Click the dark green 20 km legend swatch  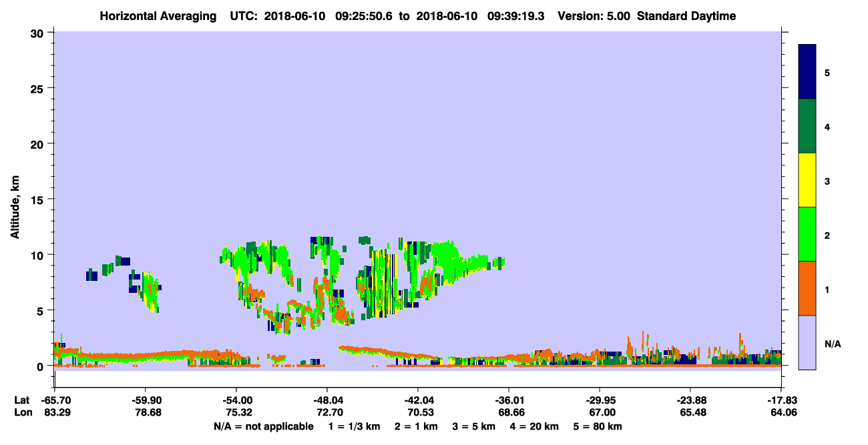click(807, 126)
